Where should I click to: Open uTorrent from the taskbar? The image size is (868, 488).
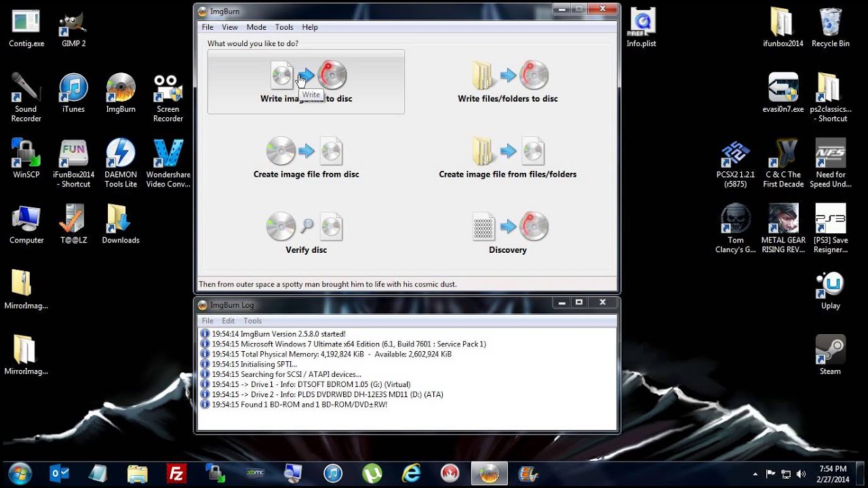point(372,473)
